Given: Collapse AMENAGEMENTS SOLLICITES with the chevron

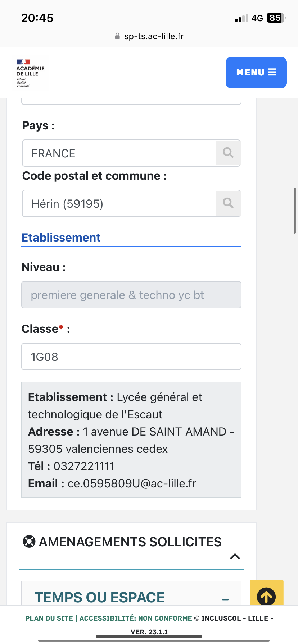Looking at the screenshot, I should (235, 556).
